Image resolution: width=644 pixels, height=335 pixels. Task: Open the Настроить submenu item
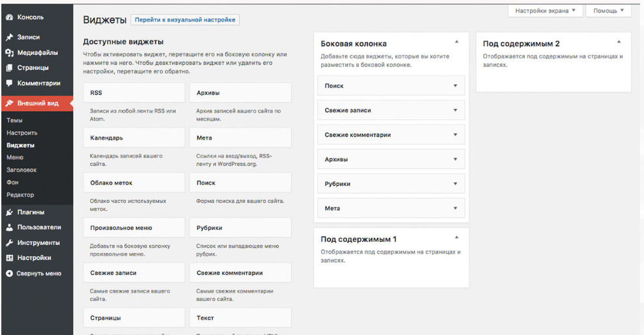coord(21,133)
